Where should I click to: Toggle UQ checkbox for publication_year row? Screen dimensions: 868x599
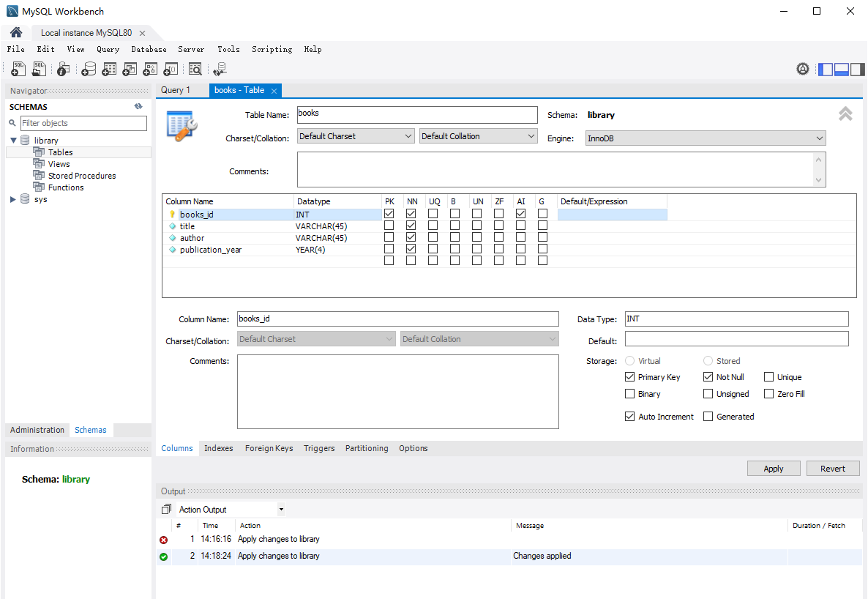433,249
